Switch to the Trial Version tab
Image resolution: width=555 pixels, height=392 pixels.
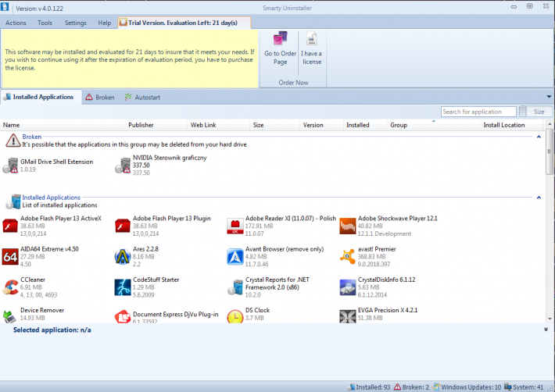(184, 23)
